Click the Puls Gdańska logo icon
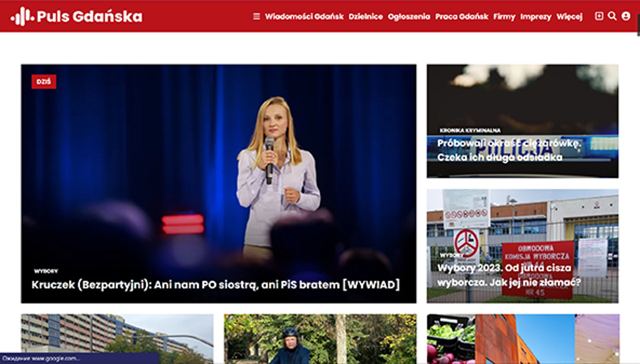 pyautogui.click(x=22, y=16)
